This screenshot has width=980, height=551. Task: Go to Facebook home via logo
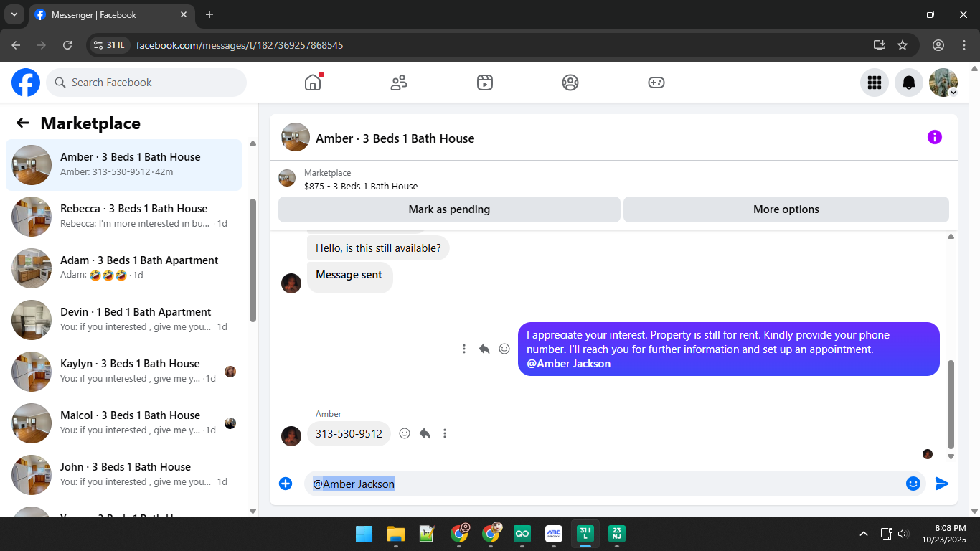26,83
